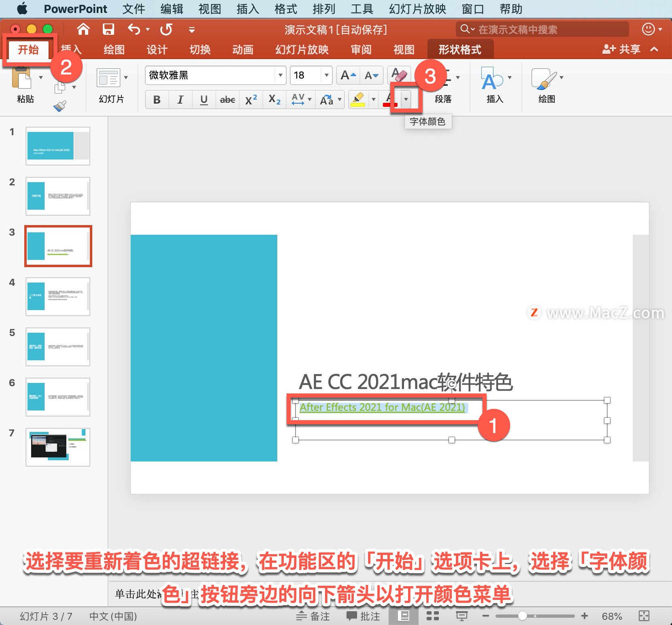This screenshot has width=672, height=625.
Task: Click the zoom in plus button
Action: coord(585,616)
